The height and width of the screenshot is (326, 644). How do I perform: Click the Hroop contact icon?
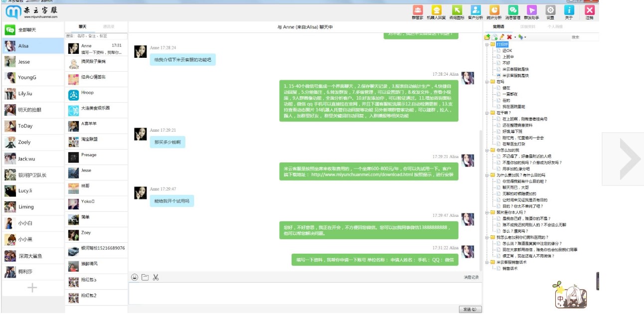pyautogui.click(x=73, y=95)
